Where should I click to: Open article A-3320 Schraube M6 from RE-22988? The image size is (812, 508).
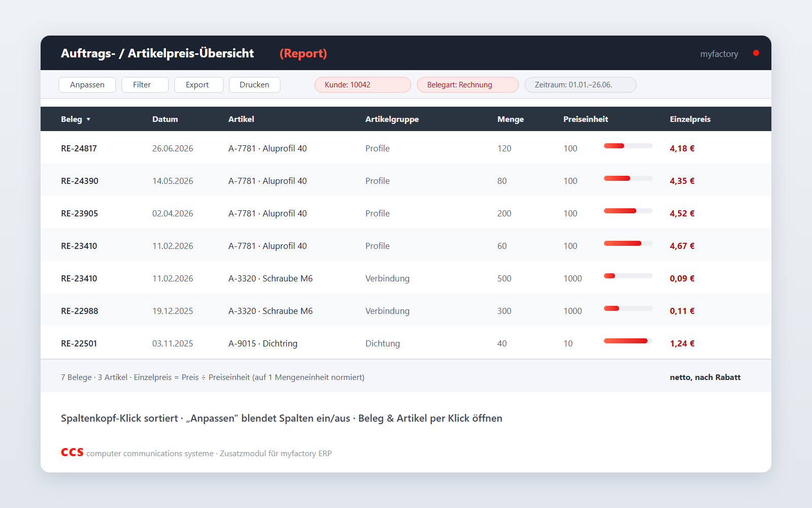point(270,311)
